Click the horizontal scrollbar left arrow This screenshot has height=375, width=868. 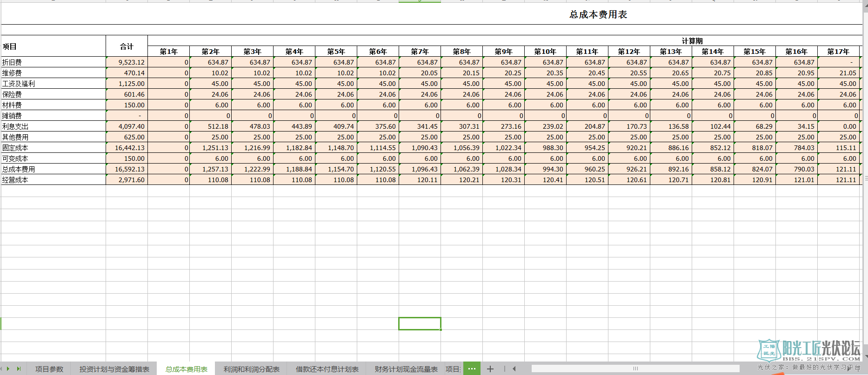click(514, 369)
